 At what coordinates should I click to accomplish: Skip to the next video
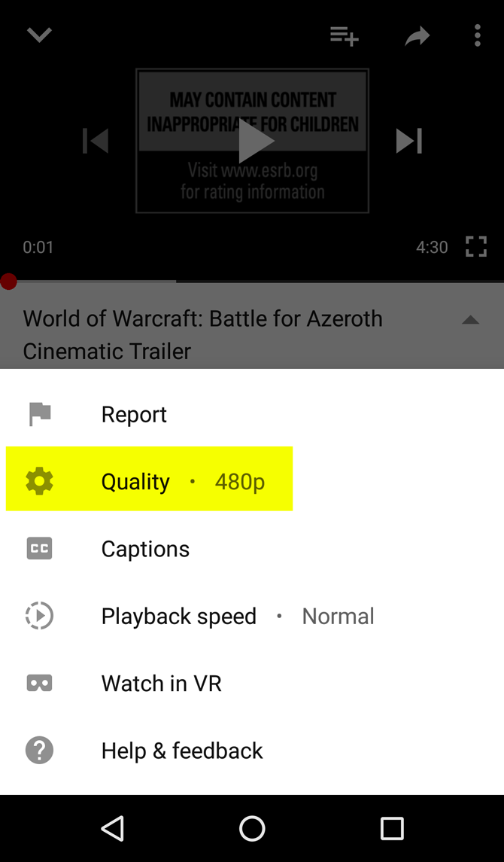[x=408, y=141]
